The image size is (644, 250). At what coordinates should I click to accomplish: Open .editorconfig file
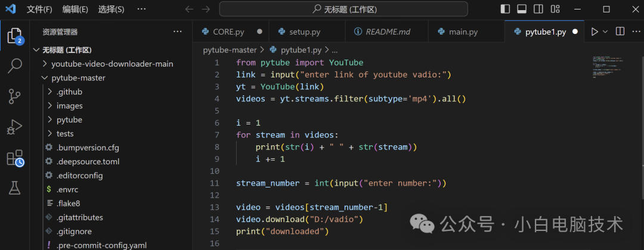(x=112, y=176)
